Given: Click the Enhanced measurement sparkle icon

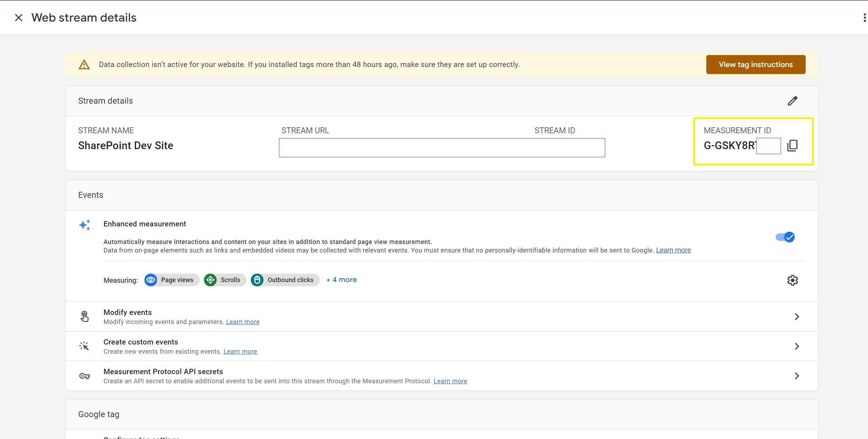Looking at the screenshot, I should click(84, 225).
